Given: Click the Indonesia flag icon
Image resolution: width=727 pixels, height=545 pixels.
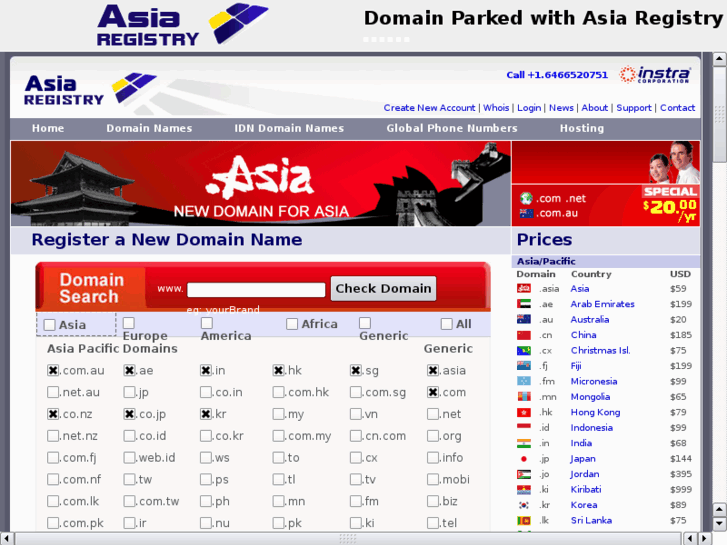Looking at the screenshot, I should (x=524, y=428).
